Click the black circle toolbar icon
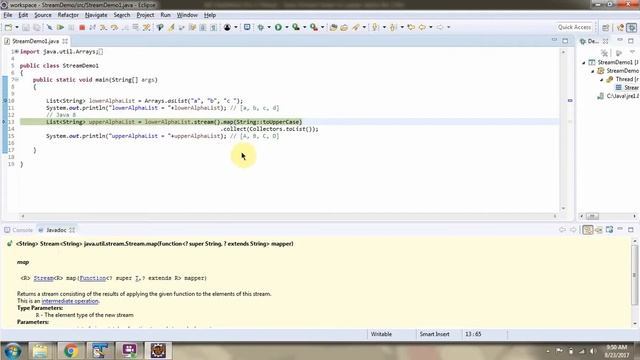Viewport: 640px width, 360px height. 227,27
